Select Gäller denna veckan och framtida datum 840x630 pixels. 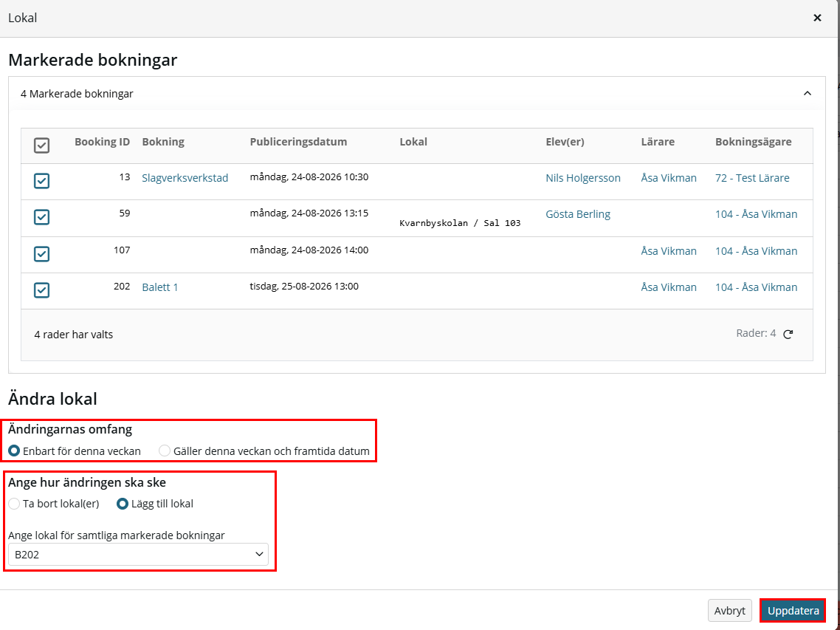(165, 451)
